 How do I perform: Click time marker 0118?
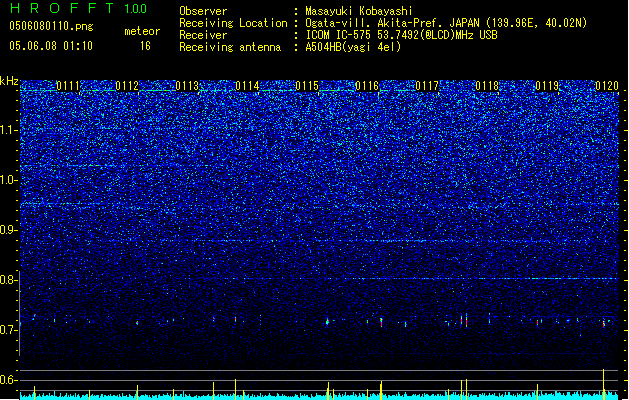(487, 86)
